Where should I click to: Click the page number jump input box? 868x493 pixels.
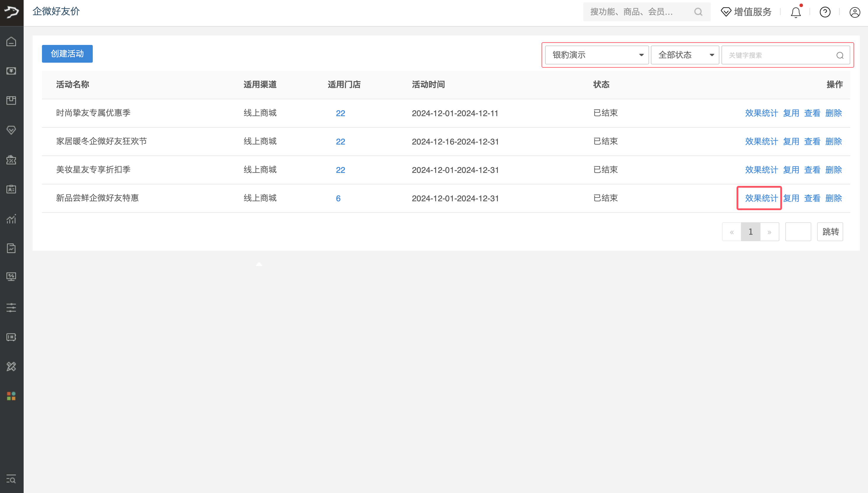[x=798, y=232]
